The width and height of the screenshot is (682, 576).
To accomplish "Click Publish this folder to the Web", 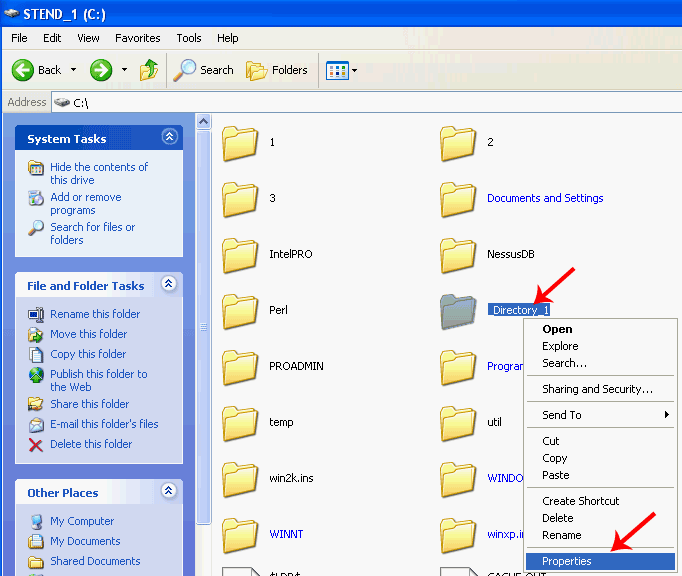I will [x=98, y=380].
